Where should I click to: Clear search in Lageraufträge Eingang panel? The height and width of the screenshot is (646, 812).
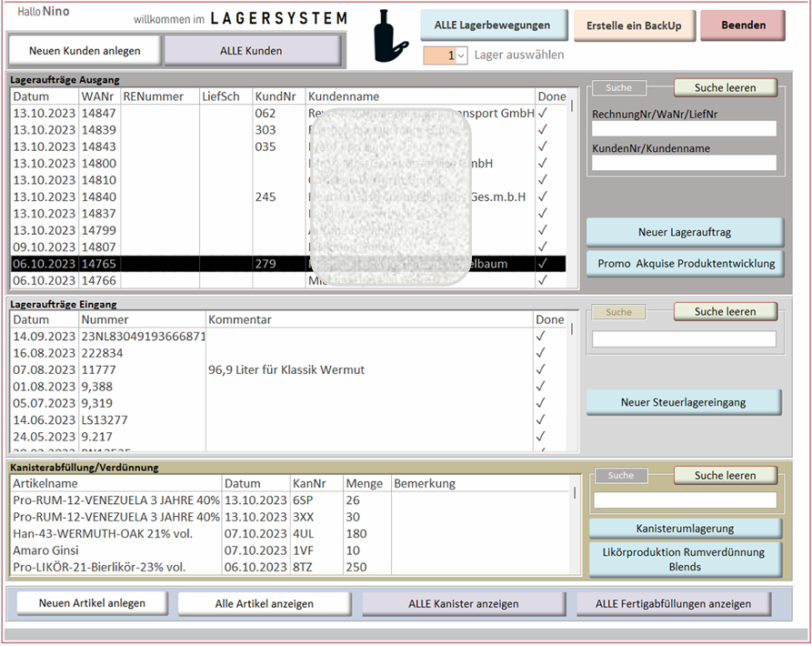725,311
